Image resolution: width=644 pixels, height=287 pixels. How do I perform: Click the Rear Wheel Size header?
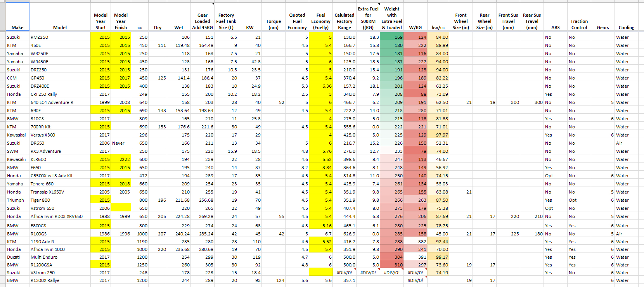point(485,17)
